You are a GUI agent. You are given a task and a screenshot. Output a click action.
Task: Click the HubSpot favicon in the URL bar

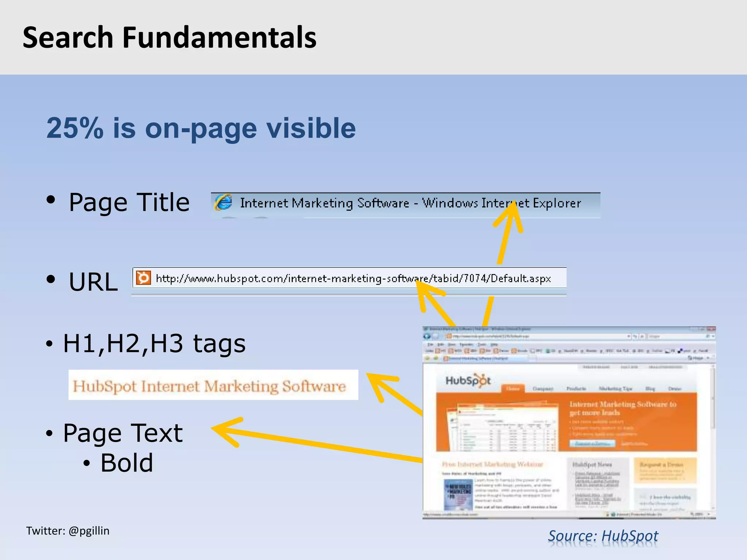point(143,278)
